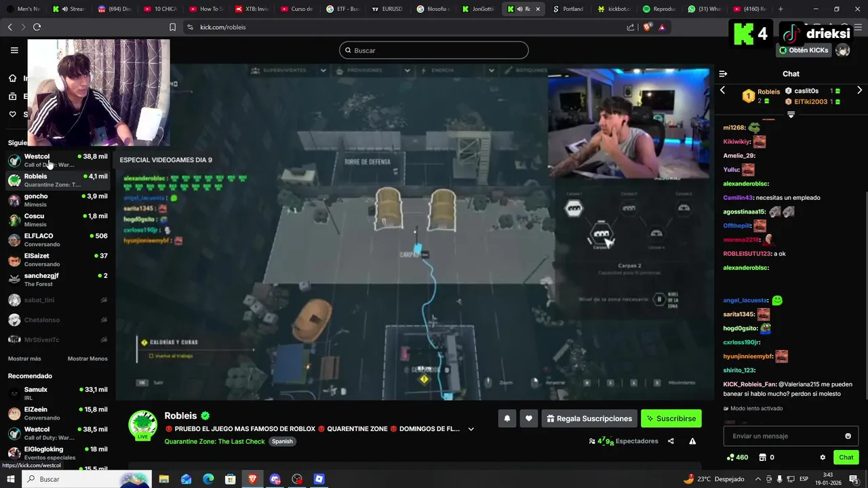Click the Spanish language tag
The height and width of the screenshot is (488, 868).
[x=282, y=441]
